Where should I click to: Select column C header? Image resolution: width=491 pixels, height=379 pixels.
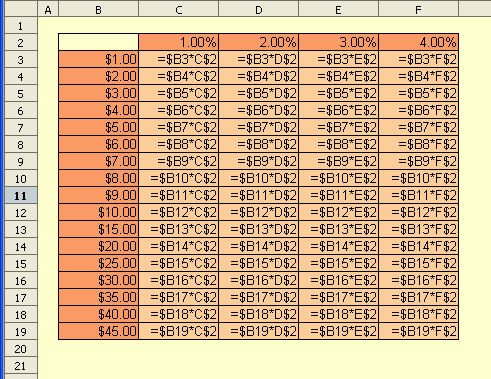point(179,10)
